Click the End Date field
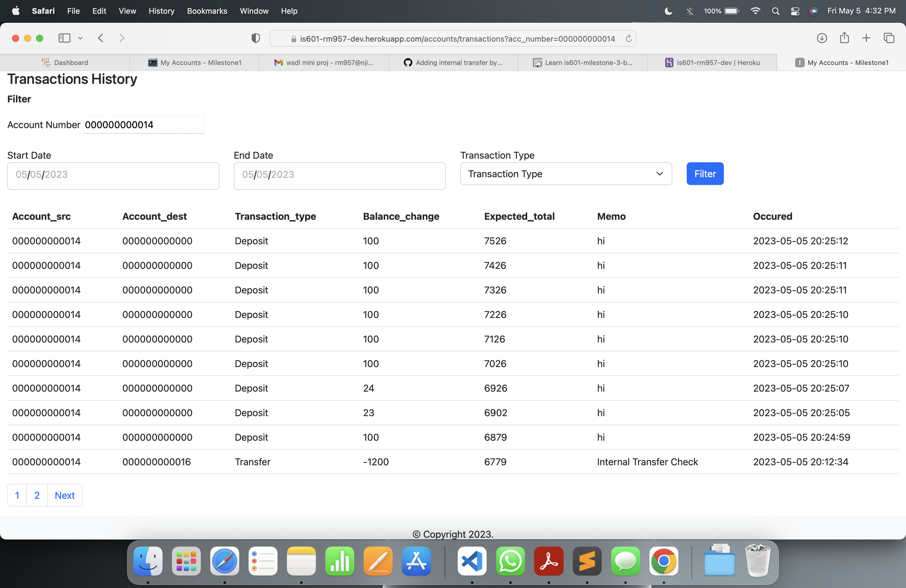 click(339, 176)
